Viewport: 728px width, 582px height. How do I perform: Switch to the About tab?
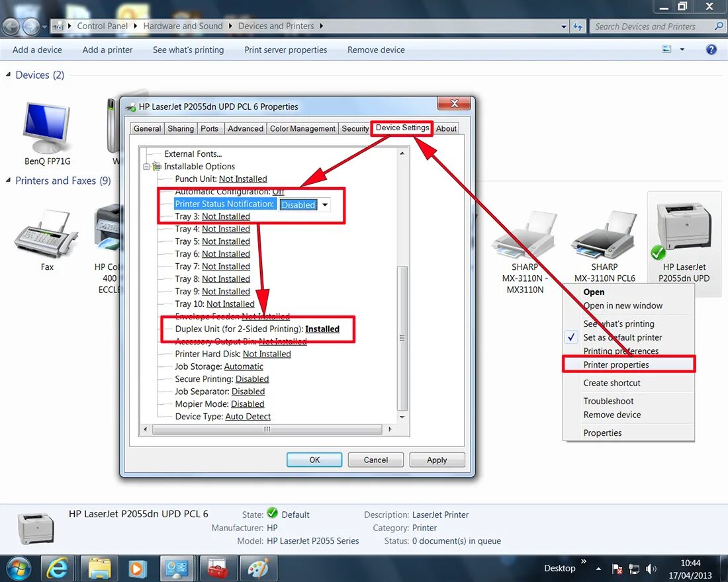tap(446, 128)
